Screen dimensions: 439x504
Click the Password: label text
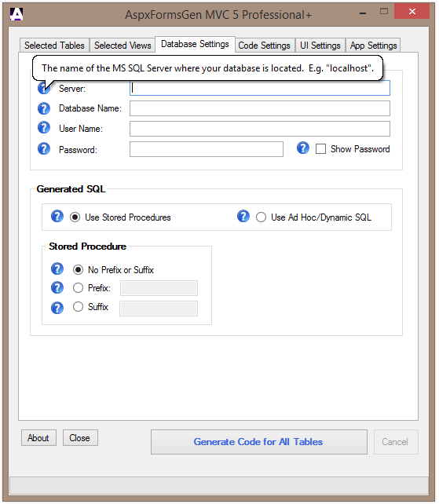[x=78, y=150]
